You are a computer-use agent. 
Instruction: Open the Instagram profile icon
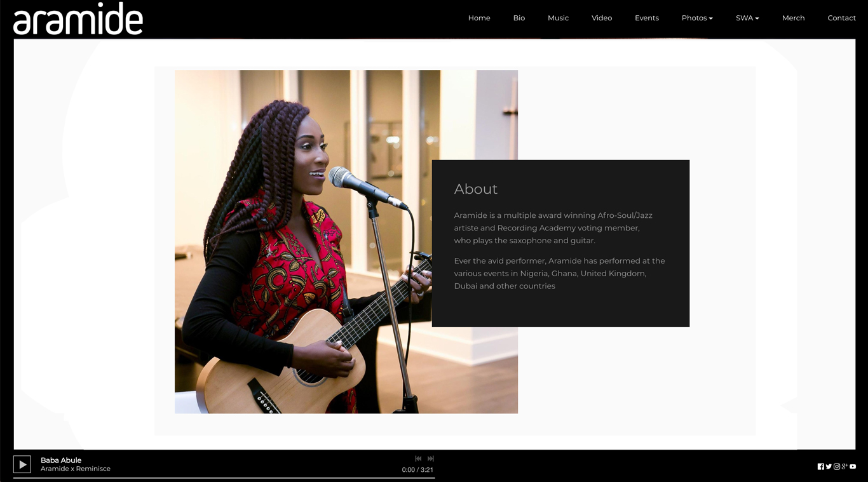(x=837, y=467)
